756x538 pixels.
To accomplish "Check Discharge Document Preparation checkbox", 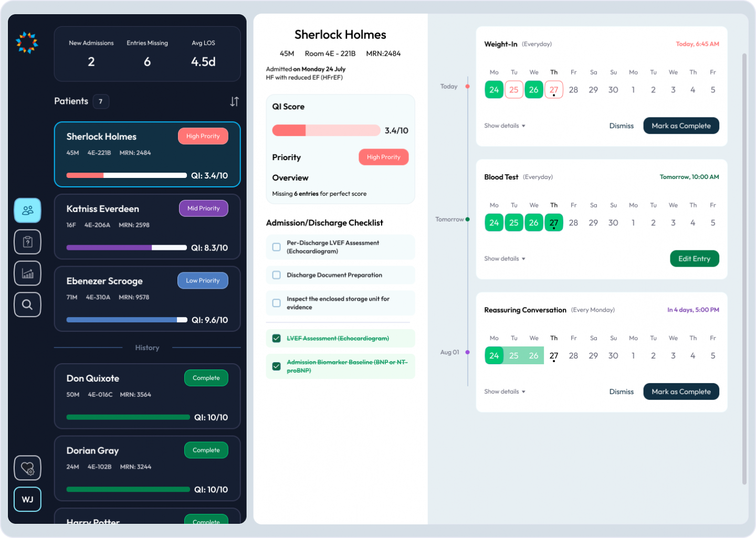I will pyautogui.click(x=276, y=275).
